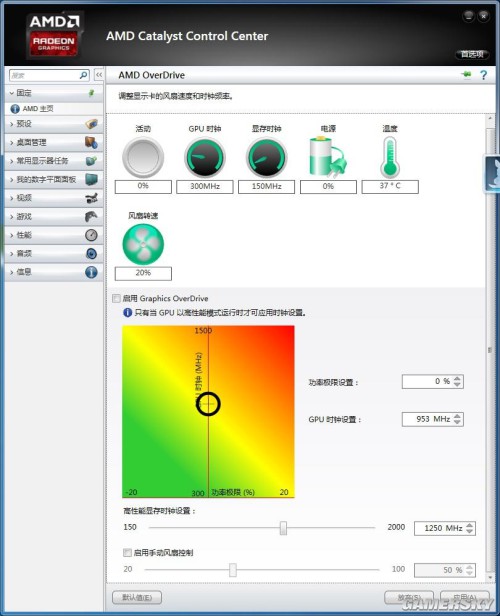
Task: Click the power battery icon
Action: 328,156
